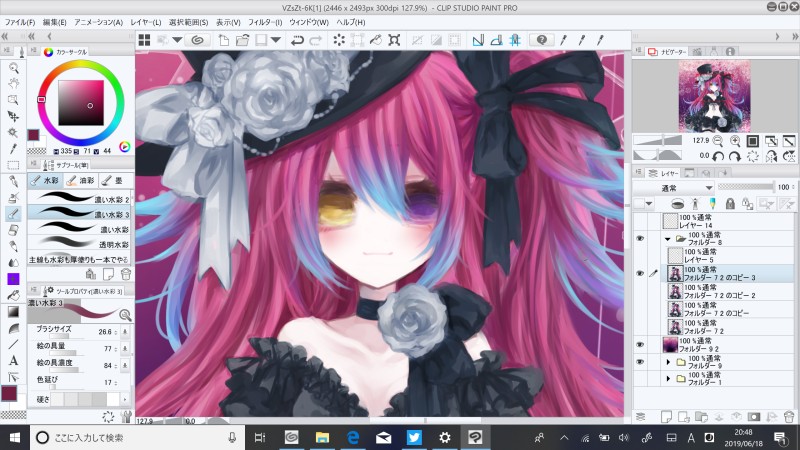Select the Pen tool in the tool palette
Image resolution: width=800 pixels, height=450 pixels.
coord(14,181)
